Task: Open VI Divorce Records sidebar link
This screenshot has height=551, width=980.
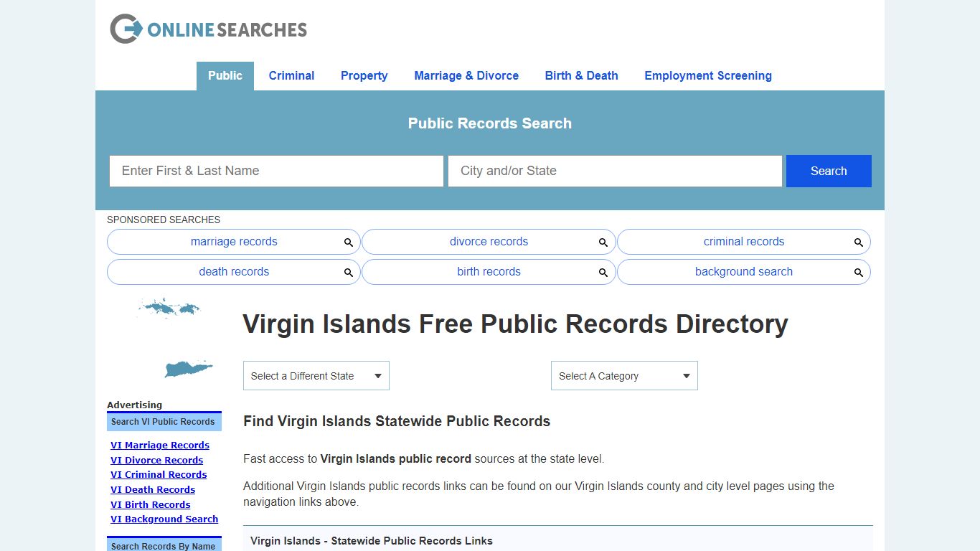Action: point(156,461)
